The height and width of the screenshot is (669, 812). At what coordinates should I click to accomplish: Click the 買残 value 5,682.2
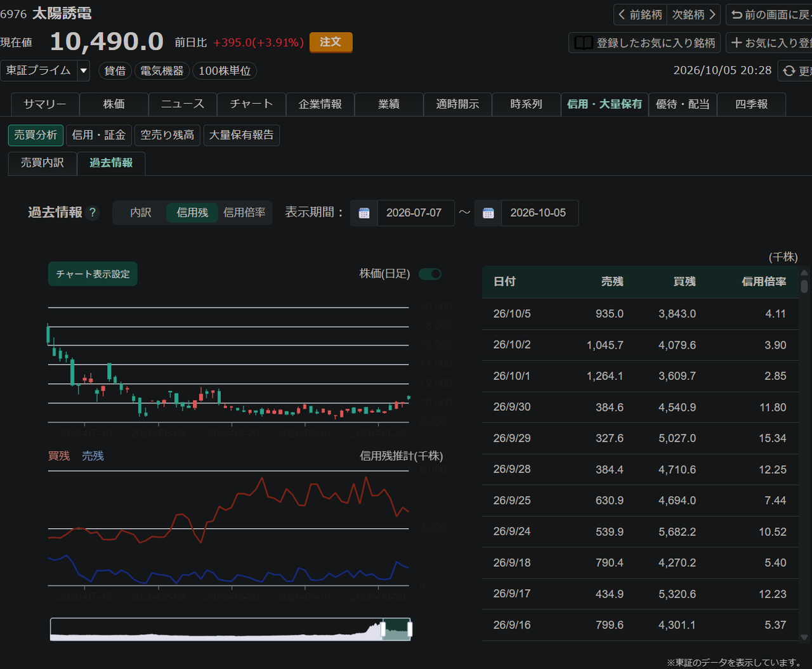677,532
